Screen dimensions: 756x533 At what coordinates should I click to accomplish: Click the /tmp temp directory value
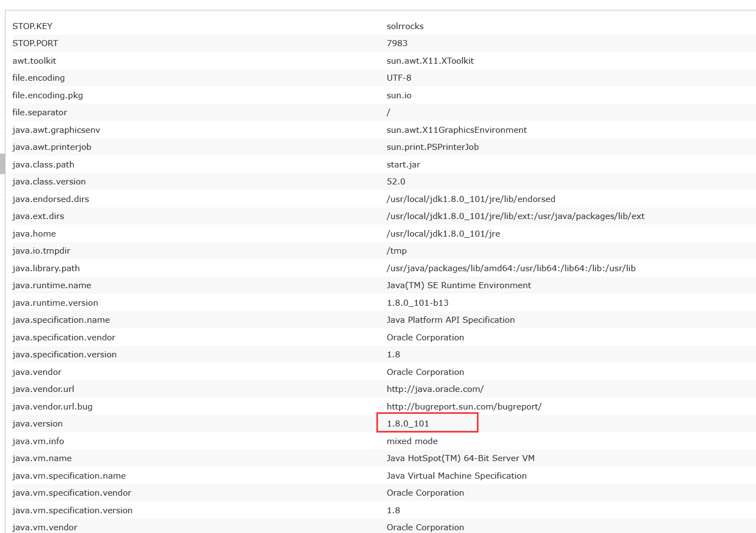coord(396,251)
